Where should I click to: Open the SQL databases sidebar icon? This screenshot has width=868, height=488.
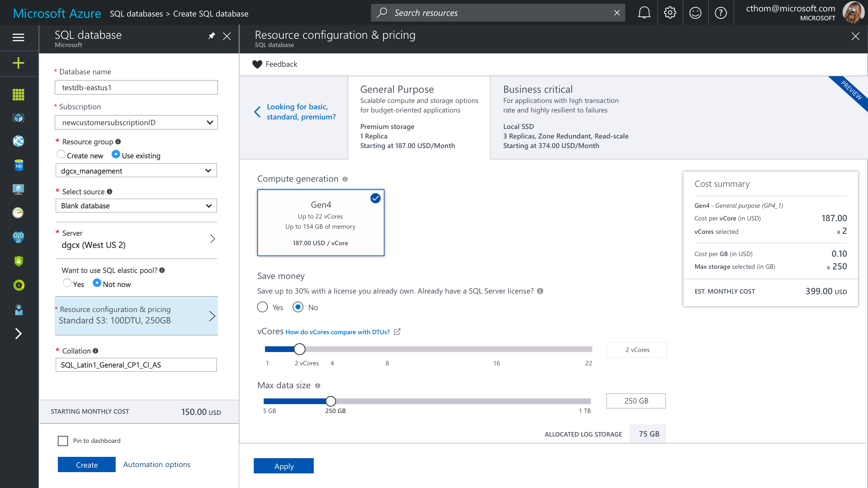click(x=19, y=165)
